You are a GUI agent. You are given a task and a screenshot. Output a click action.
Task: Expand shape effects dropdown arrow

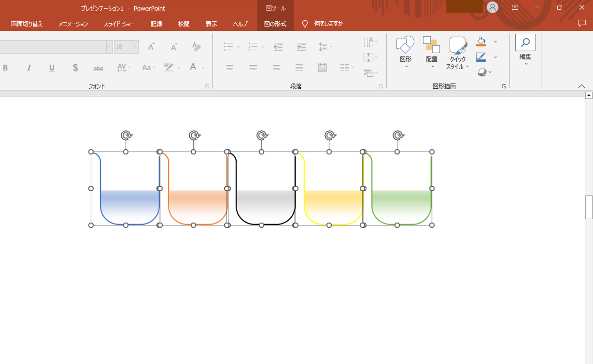490,72
